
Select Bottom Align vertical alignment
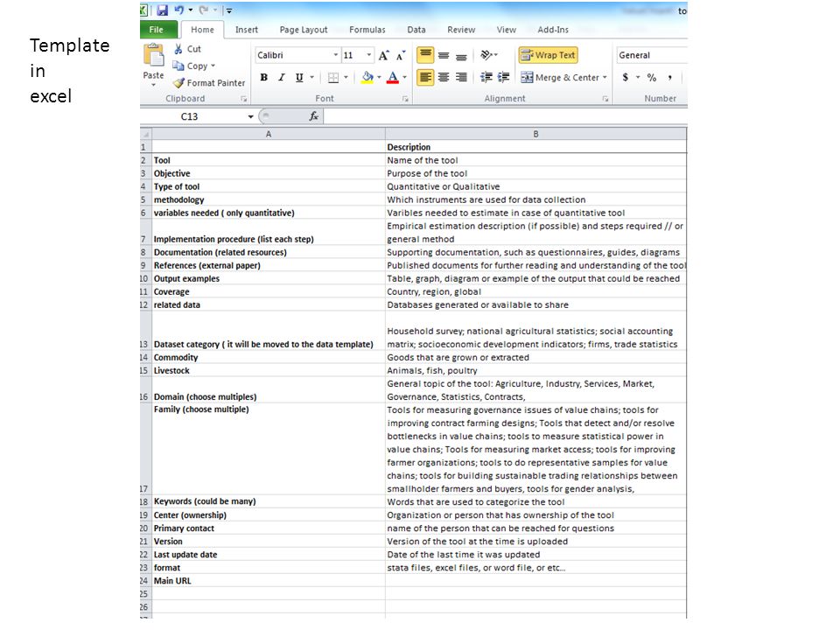point(461,55)
